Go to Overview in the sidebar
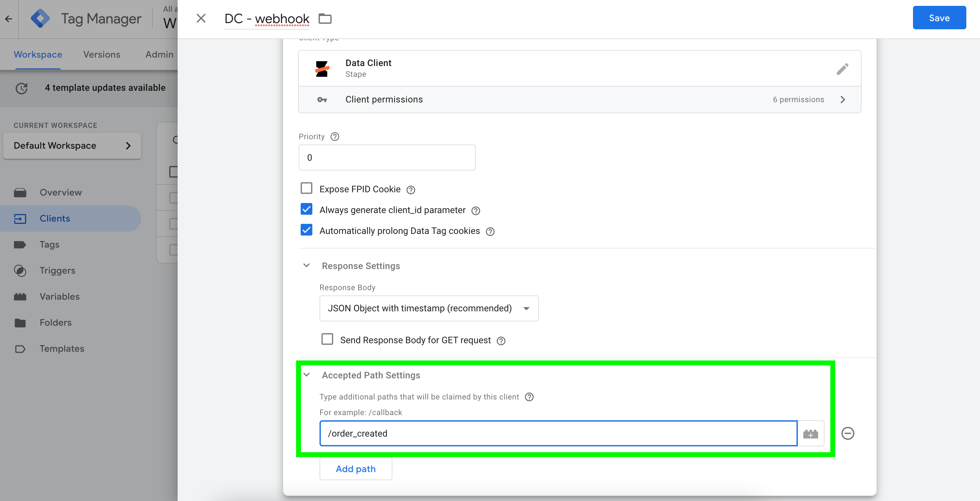 (70, 193)
